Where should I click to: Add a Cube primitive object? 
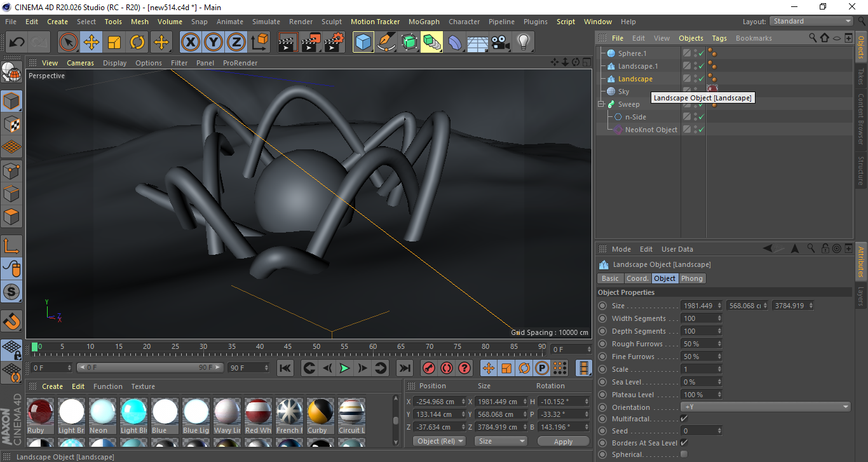pos(363,43)
